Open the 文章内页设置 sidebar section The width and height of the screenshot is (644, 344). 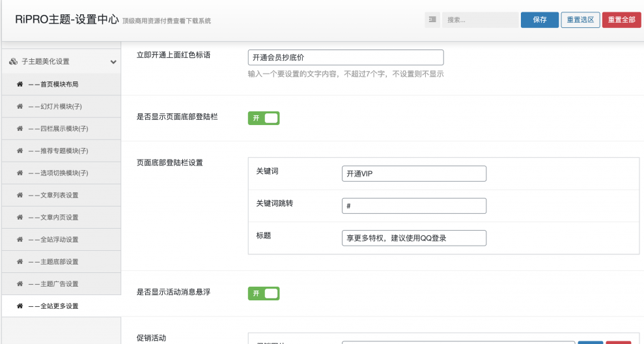point(59,217)
